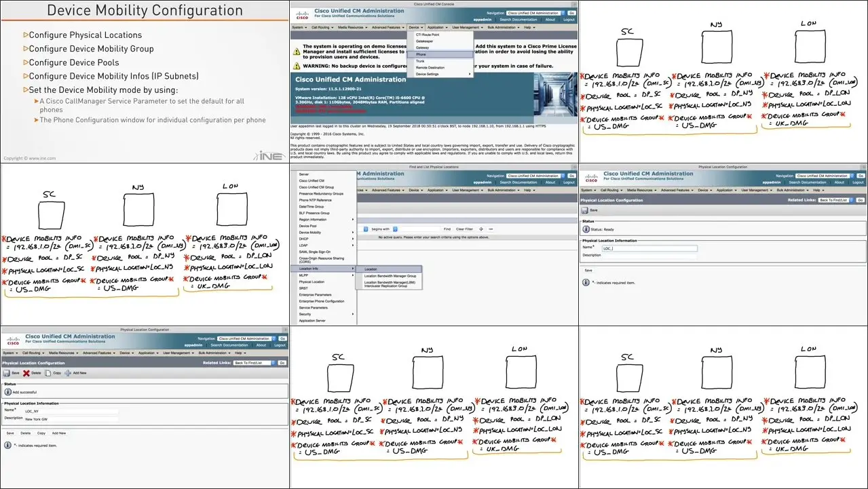Click the About link in the Add successful window

(x=261, y=345)
